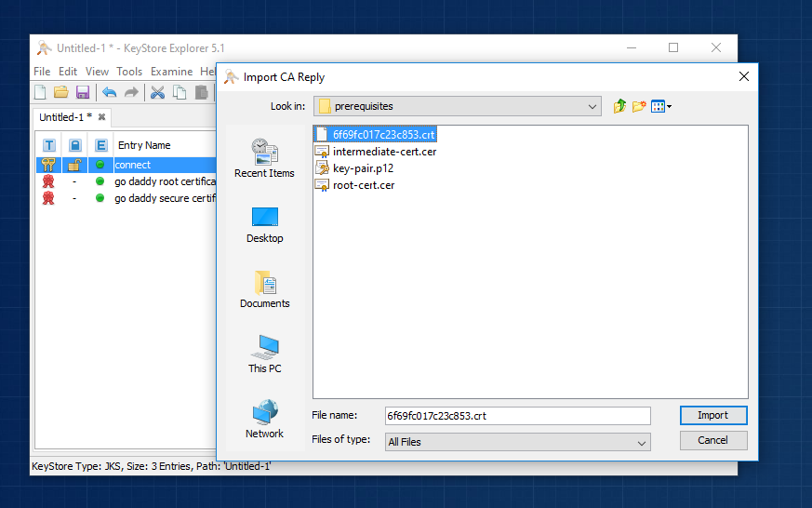Browse the Network location

point(264,420)
